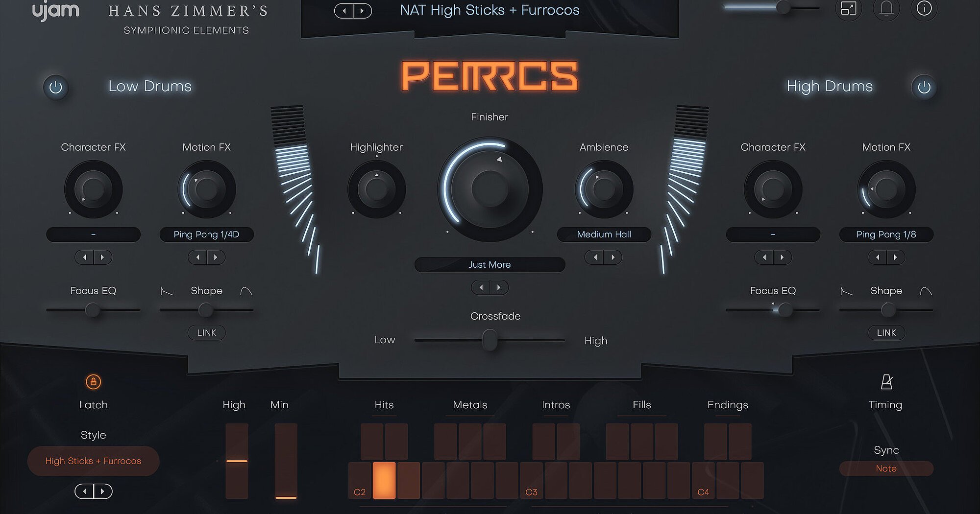Click the central Finisher knob
The image size is (980, 514).
coord(490,188)
